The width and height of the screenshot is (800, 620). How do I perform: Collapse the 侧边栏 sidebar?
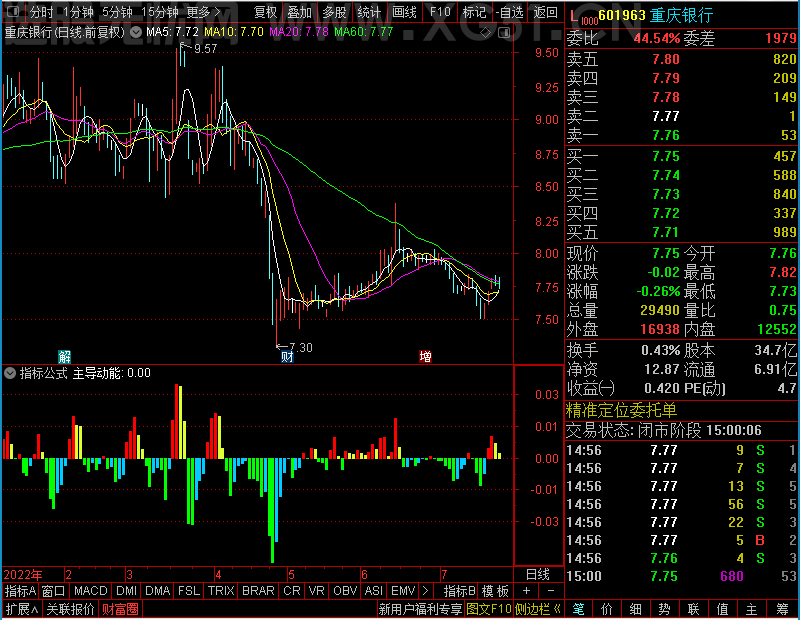click(538, 609)
